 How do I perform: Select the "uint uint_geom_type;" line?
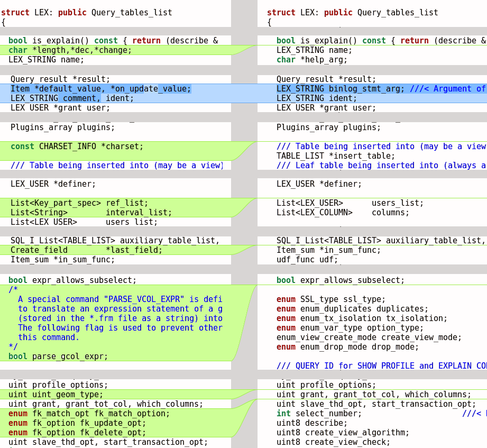(x=56, y=395)
